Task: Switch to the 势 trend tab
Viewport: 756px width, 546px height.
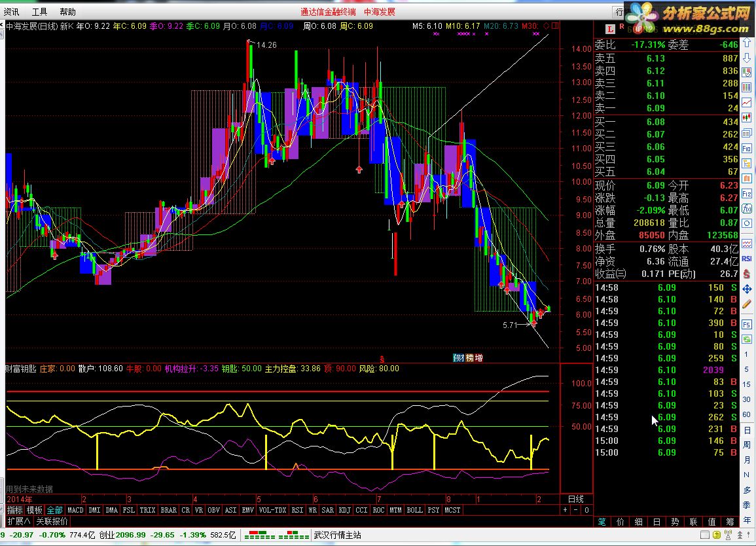Action: point(675,522)
